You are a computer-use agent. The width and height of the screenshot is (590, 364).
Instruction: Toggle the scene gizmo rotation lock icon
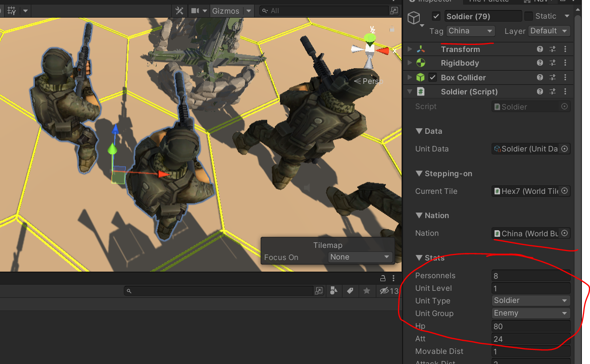(x=392, y=29)
